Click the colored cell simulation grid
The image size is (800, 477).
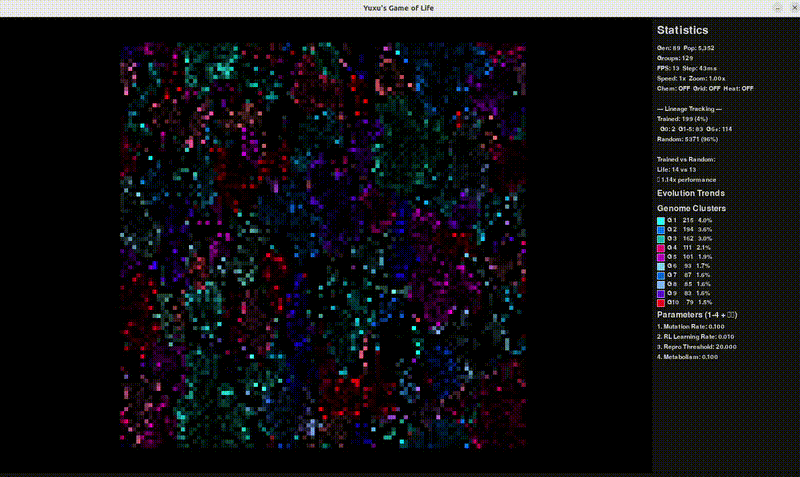[x=323, y=245]
